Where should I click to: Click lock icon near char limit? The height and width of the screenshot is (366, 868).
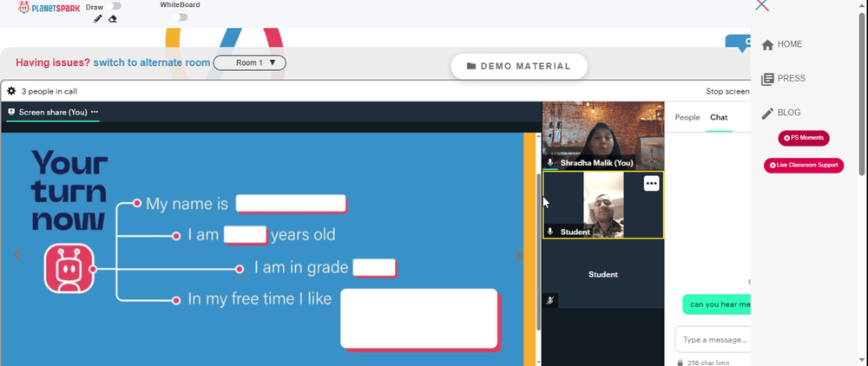click(680, 363)
